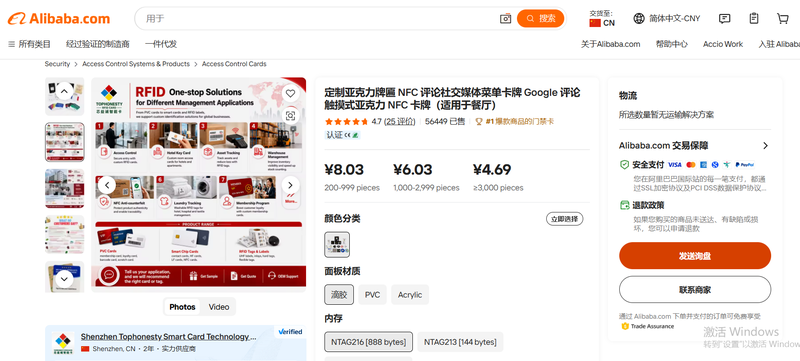The width and height of the screenshot is (800, 361).
Task: Open the 一件代发 menu item
Action: pos(161,44)
